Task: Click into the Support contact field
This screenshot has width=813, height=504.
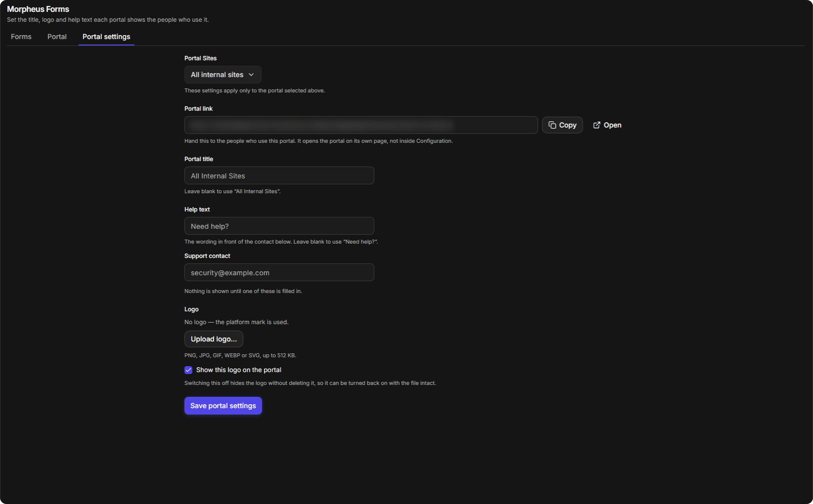Action: click(x=279, y=272)
